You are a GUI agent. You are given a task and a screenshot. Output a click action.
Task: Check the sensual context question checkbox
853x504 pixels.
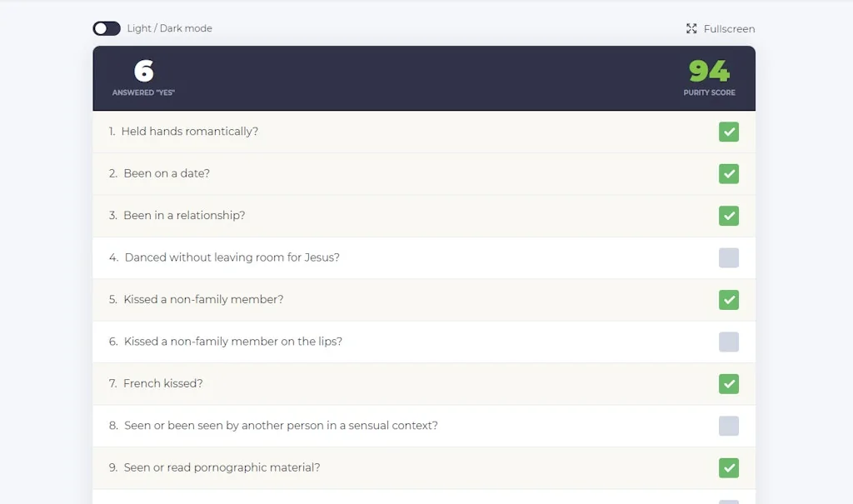pos(729,426)
